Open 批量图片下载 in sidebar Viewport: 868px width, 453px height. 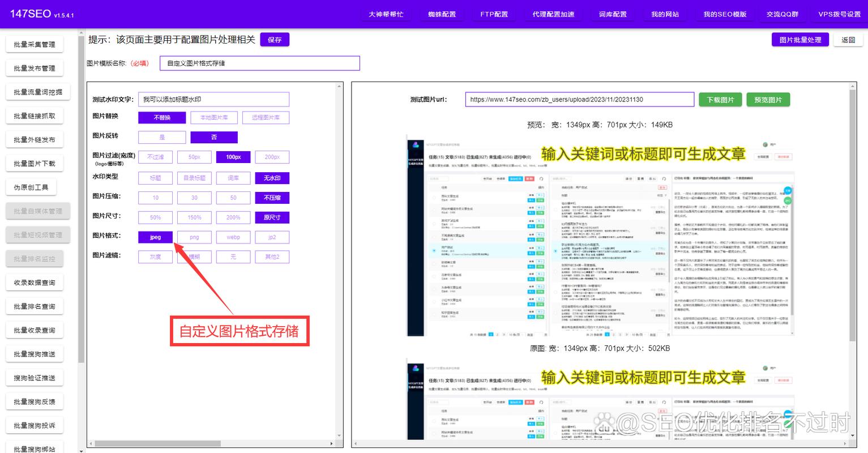point(35,163)
